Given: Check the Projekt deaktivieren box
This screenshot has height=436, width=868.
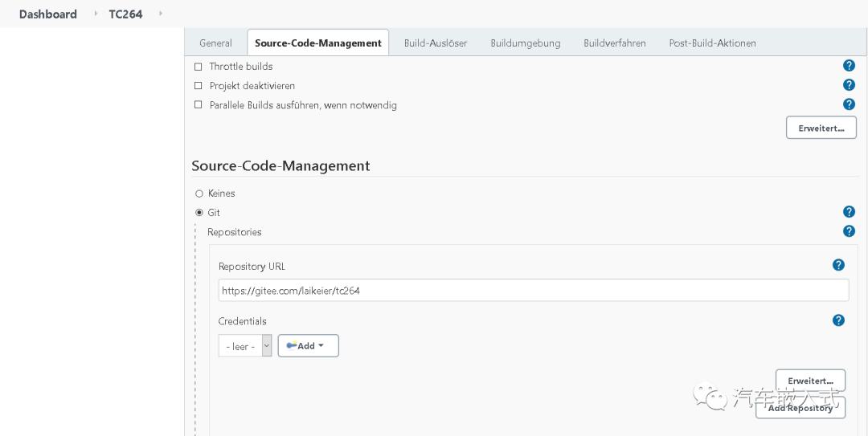Looking at the screenshot, I should [x=199, y=86].
